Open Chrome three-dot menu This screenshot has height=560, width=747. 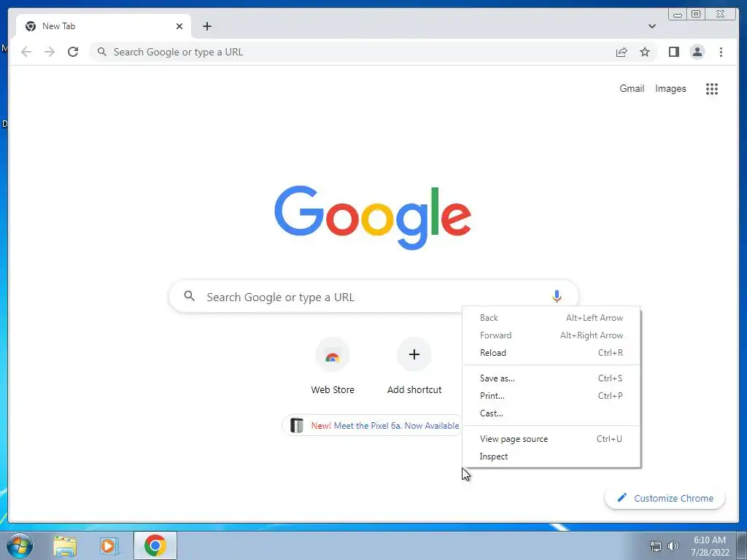721,52
